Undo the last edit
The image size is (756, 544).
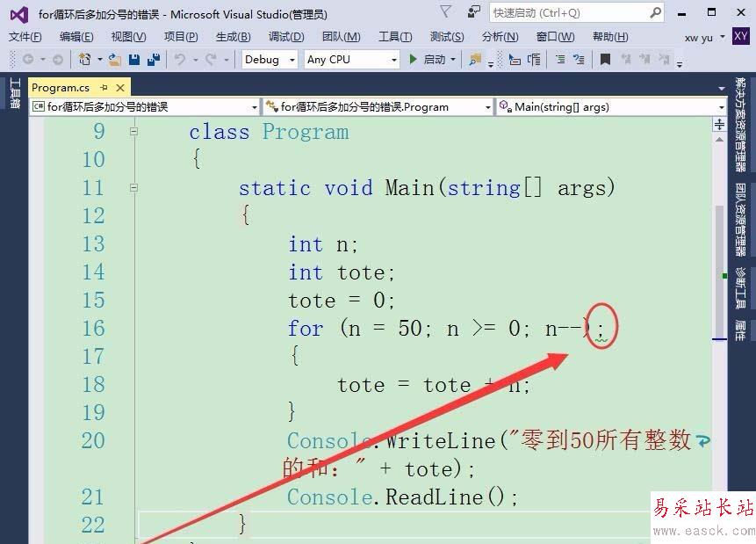click(180, 60)
